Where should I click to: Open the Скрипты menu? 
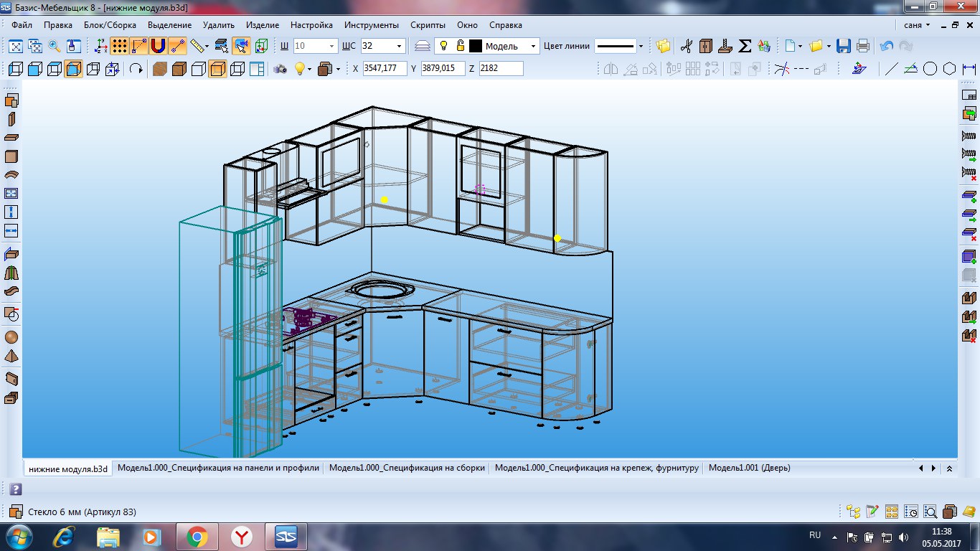tap(428, 24)
